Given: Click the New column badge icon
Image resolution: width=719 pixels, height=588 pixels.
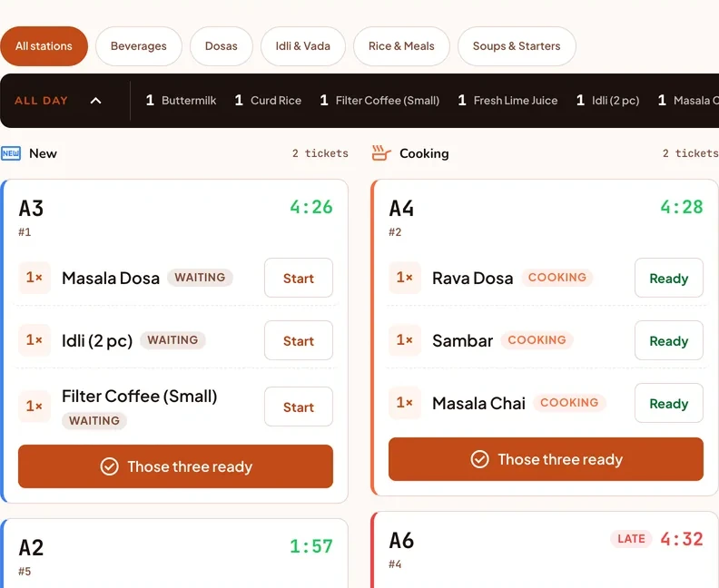Looking at the screenshot, I should coord(11,153).
